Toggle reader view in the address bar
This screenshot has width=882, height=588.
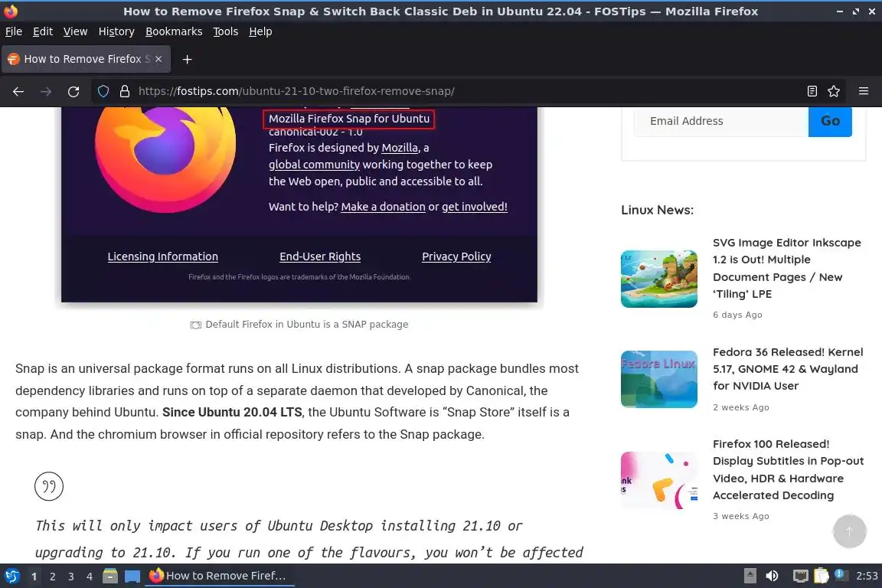click(812, 91)
